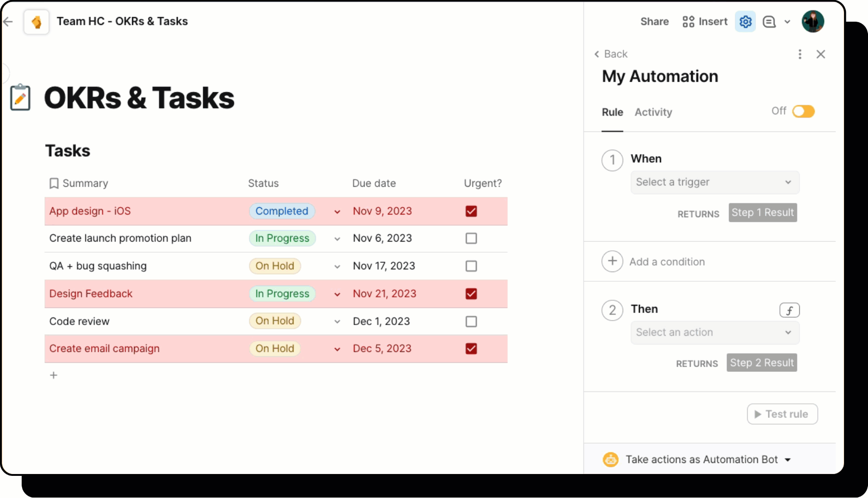Click Add a condition
This screenshot has width=868, height=498.
coord(667,261)
